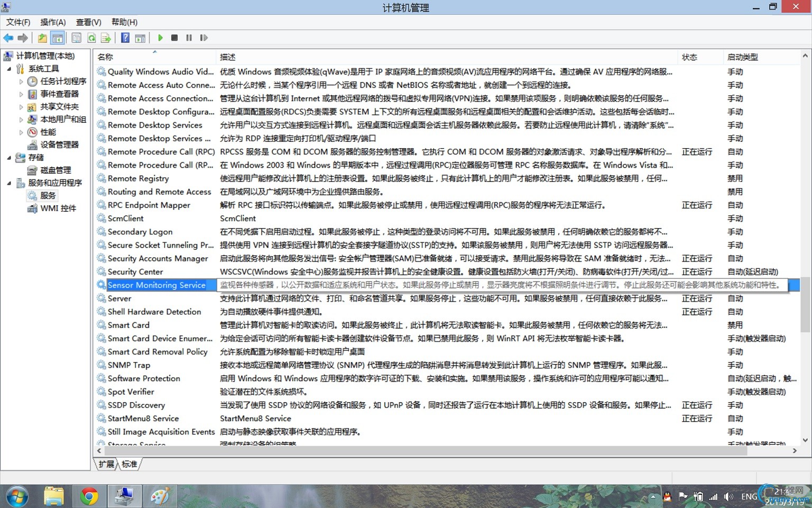Click the vertical scrollbar down arrow
812x508 pixels.
(805, 440)
